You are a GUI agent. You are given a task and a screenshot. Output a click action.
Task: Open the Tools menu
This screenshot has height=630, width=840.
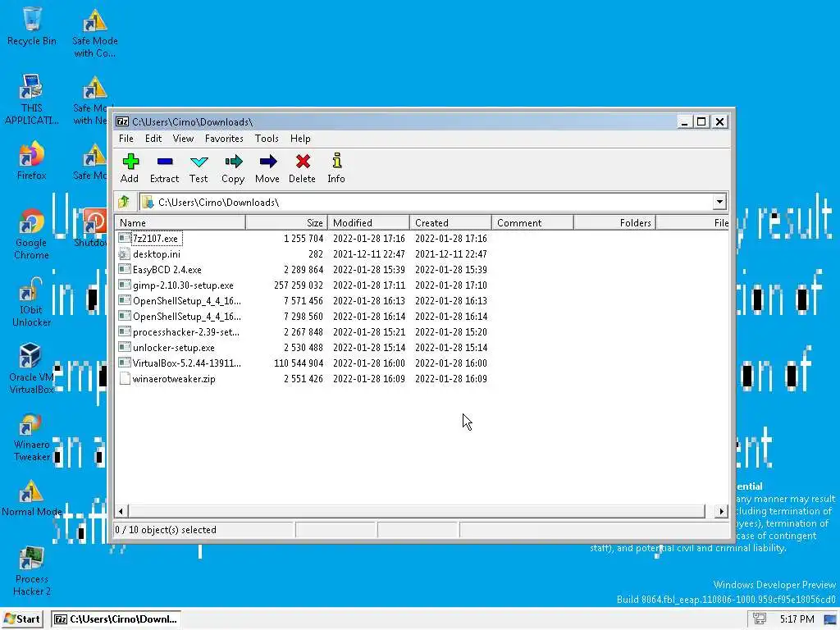[x=267, y=138]
